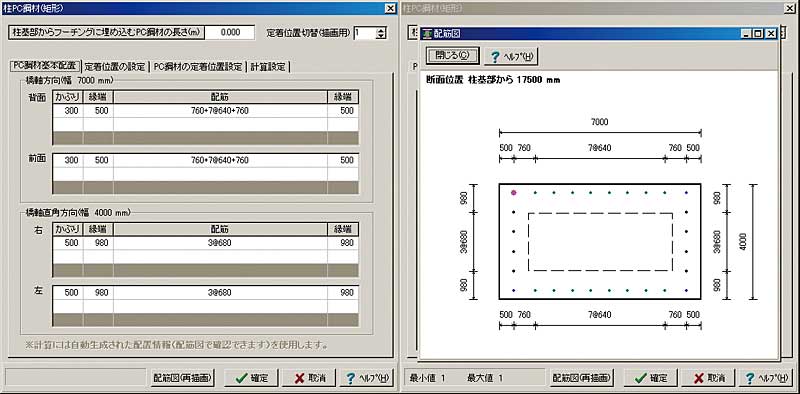Viewport: 800px width, 394px height.
Task: Click the magenta PC steel marker in diagram
Action: [x=514, y=193]
